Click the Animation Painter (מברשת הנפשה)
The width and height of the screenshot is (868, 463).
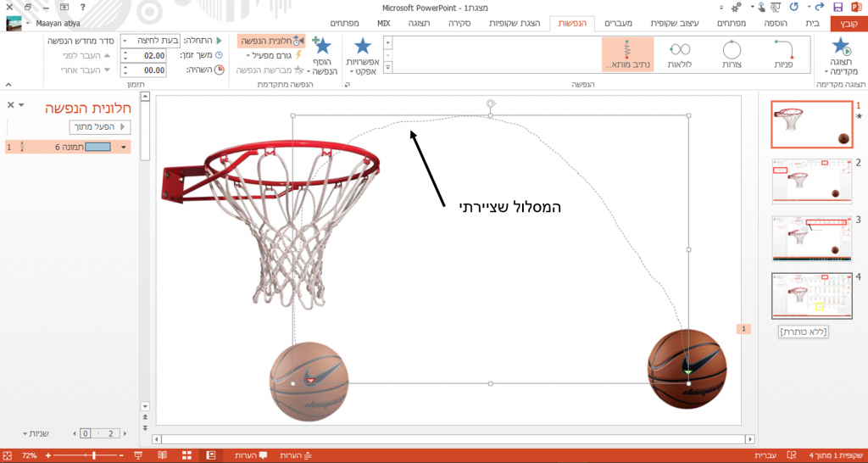[270, 70]
